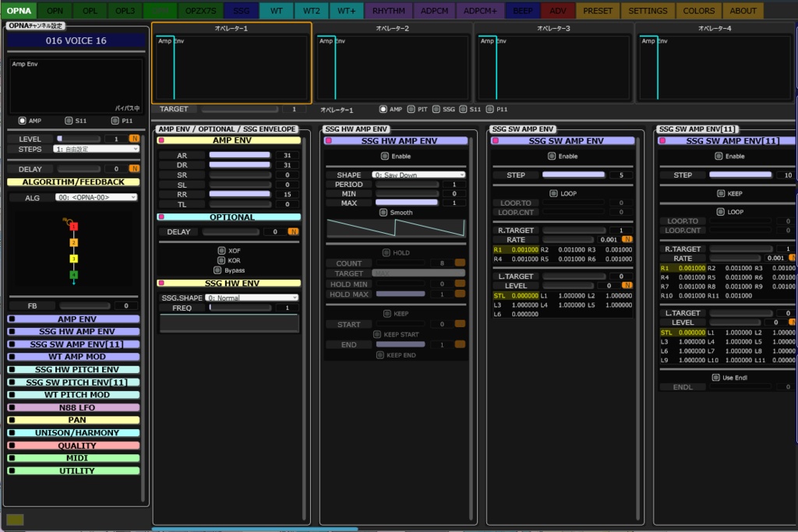
Task: Click the square marker on N88 LFO bar
Action: tap(12, 407)
